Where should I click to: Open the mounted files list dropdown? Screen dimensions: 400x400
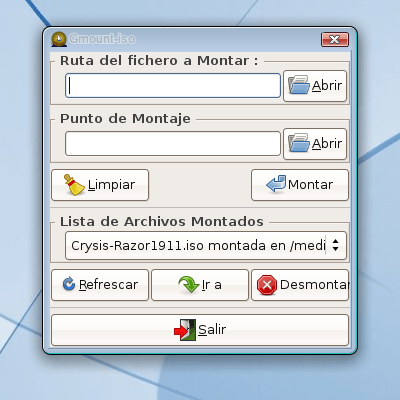206,246
